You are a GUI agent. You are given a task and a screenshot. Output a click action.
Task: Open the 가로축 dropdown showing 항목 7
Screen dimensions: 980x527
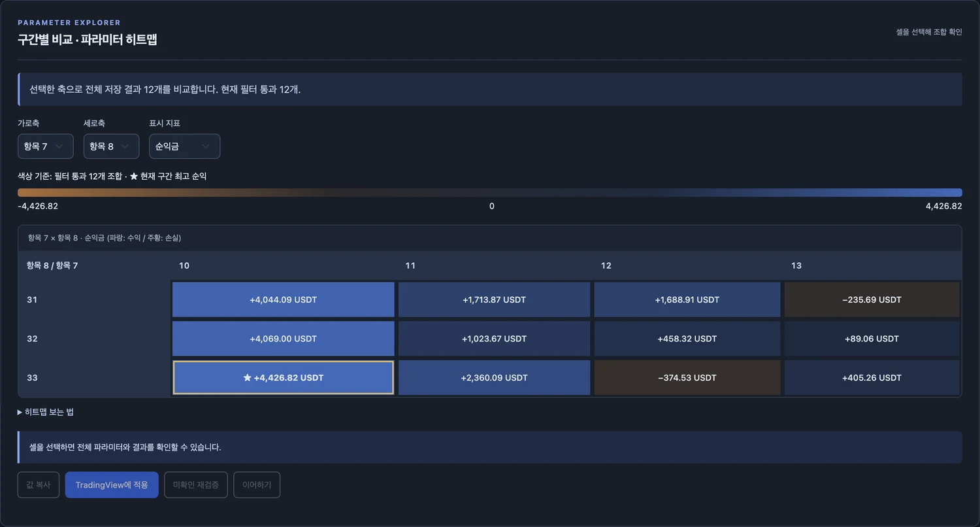(x=46, y=146)
